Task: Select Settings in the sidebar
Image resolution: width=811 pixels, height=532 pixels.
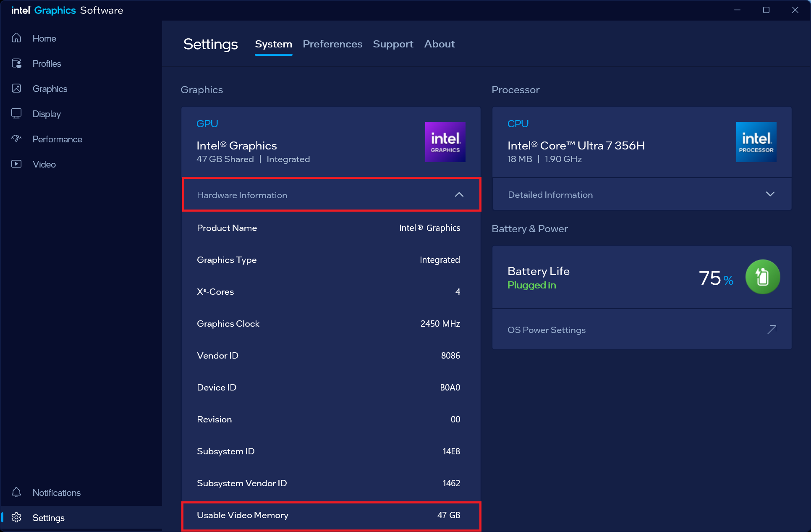Action: (81, 518)
